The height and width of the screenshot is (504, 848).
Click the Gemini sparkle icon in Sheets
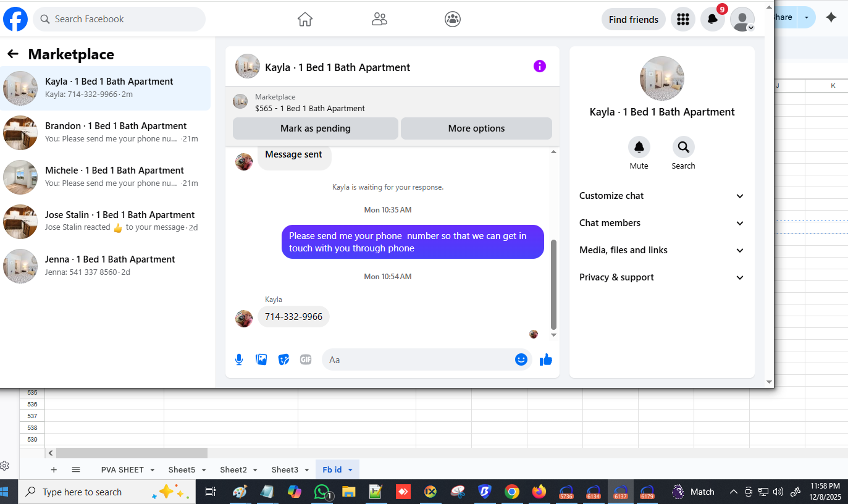coord(831,17)
